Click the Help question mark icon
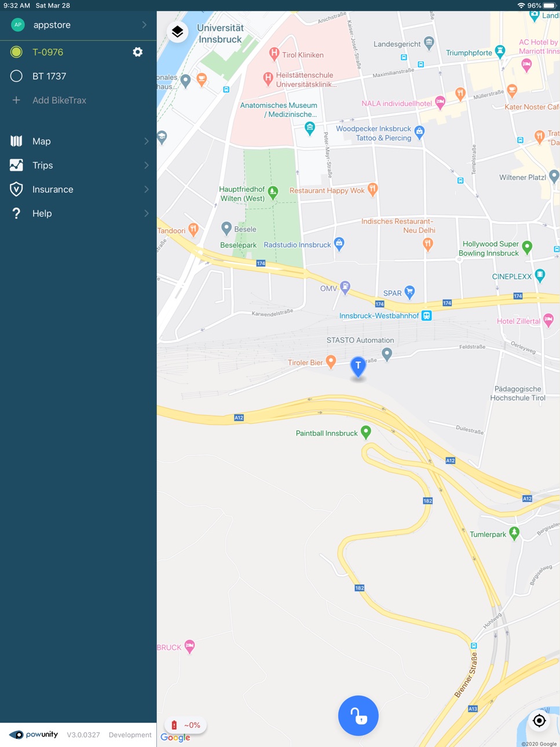This screenshot has height=747, width=560. (x=16, y=214)
